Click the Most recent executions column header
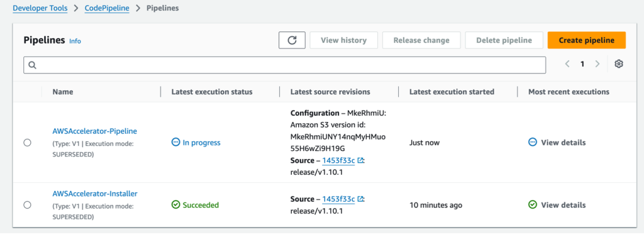The image size is (644, 235). tap(569, 92)
